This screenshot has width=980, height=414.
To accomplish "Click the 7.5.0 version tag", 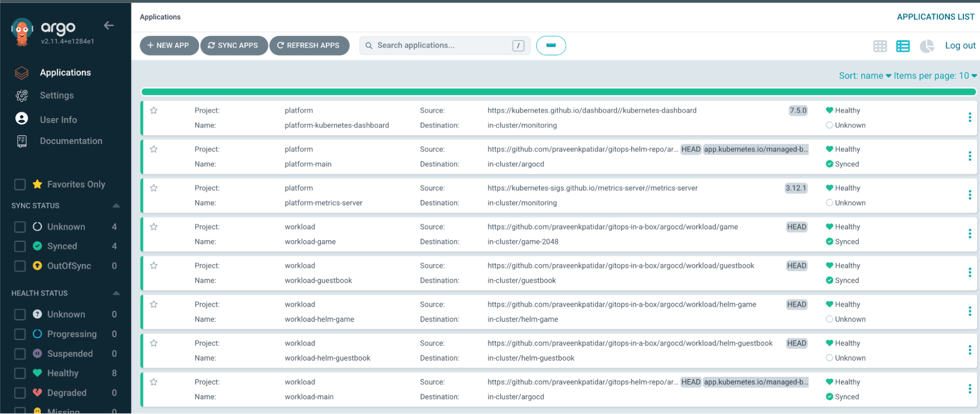I will 798,110.
